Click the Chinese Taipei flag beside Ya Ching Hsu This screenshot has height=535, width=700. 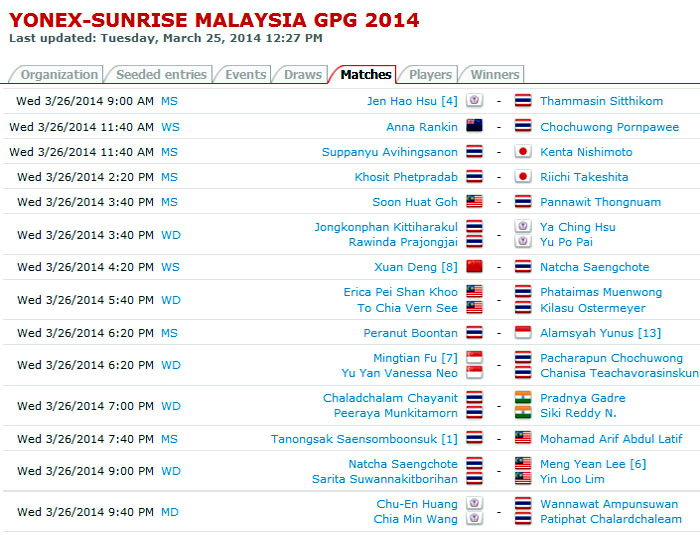523,226
